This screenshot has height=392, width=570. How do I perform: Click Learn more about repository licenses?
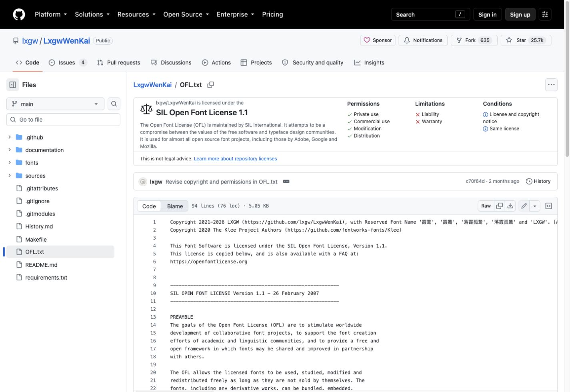[235, 159]
